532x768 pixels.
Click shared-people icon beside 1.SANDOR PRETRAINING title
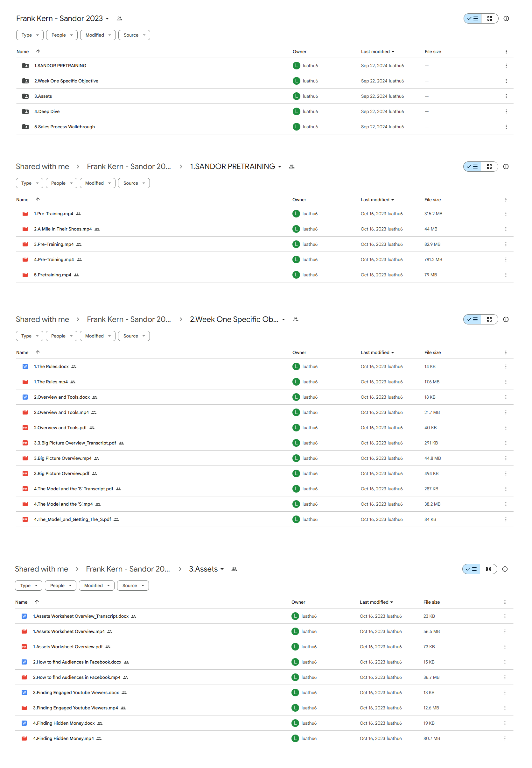pyautogui.click(x=292, y=167)
